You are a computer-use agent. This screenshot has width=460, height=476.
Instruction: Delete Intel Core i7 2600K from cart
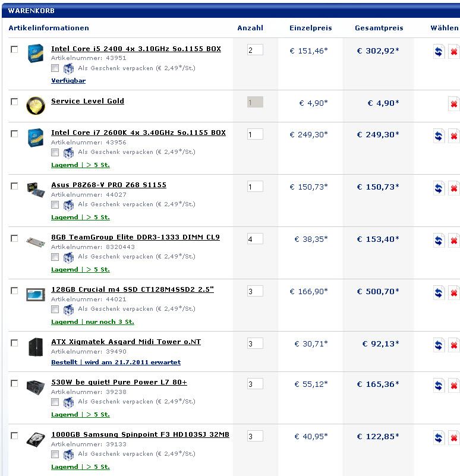click(453, 135)
